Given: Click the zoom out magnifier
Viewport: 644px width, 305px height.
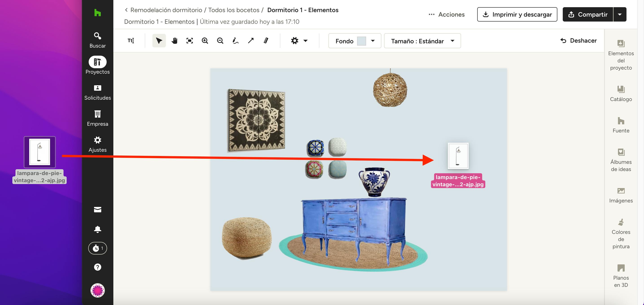Looking at the screenshot, I should point(220,40).
